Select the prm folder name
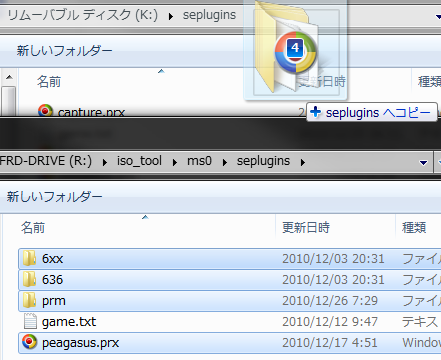The height and width of the screenshot is (360, 441). (54, 301)
